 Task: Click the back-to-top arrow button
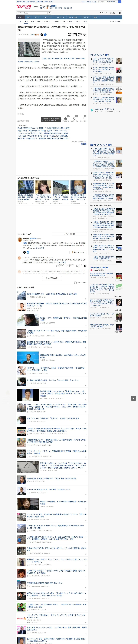133,398
